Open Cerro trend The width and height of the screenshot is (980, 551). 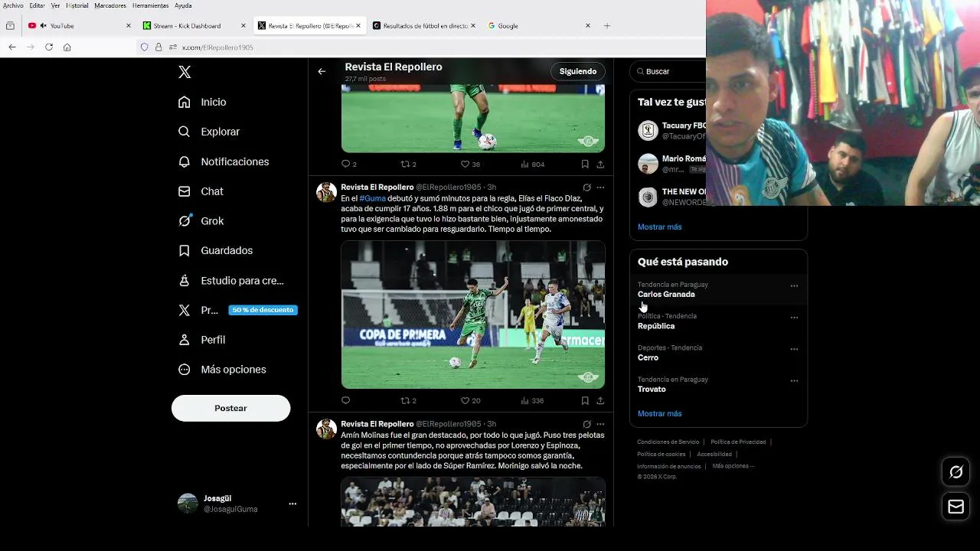[x=717, y=353]
